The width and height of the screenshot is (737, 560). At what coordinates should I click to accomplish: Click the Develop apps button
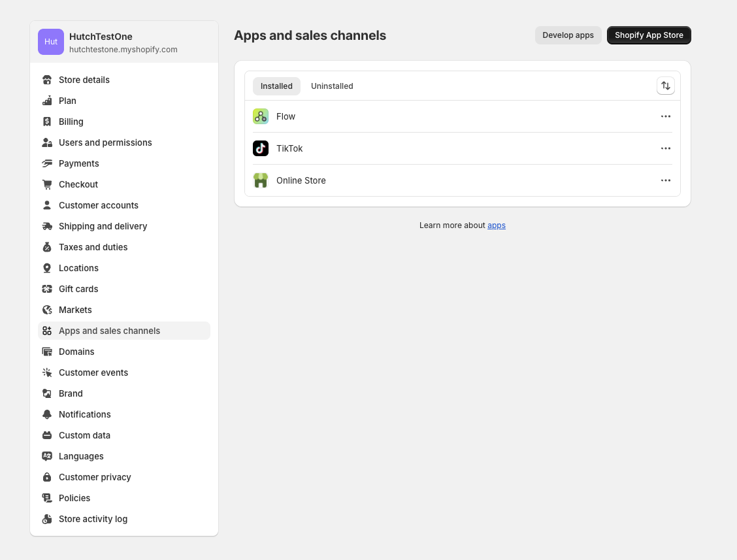[568, 35]
